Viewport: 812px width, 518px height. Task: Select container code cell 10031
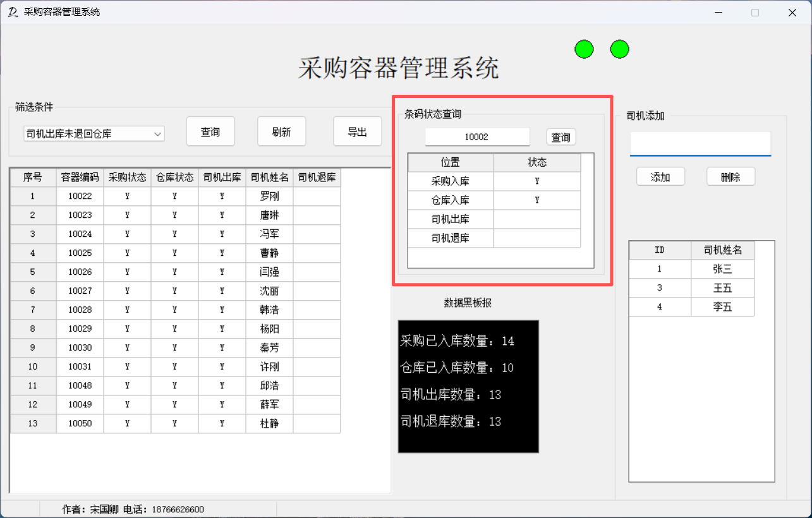tap(80, 367)
